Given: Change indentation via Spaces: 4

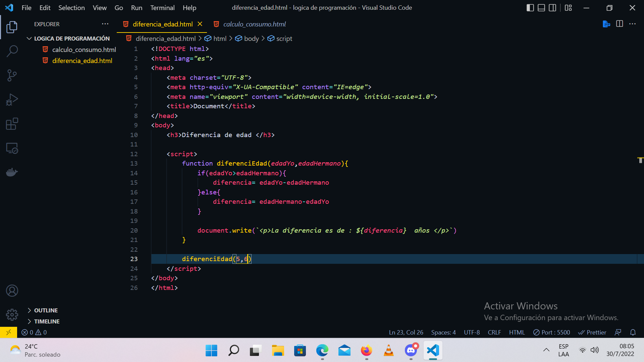Looking at the screenshot, I should click(x=443, y=332).
